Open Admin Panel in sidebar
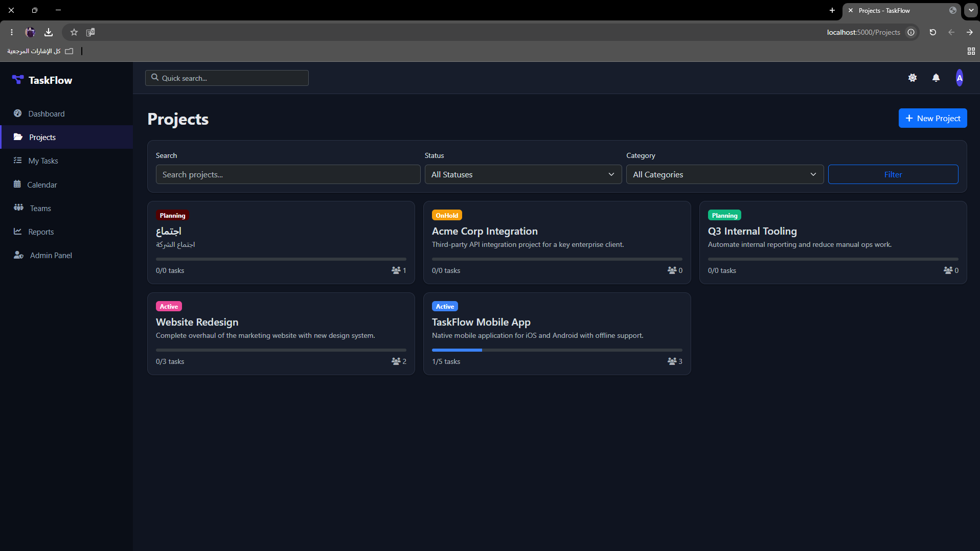This screenshot has width=980, height=551. tap(66, 255)
